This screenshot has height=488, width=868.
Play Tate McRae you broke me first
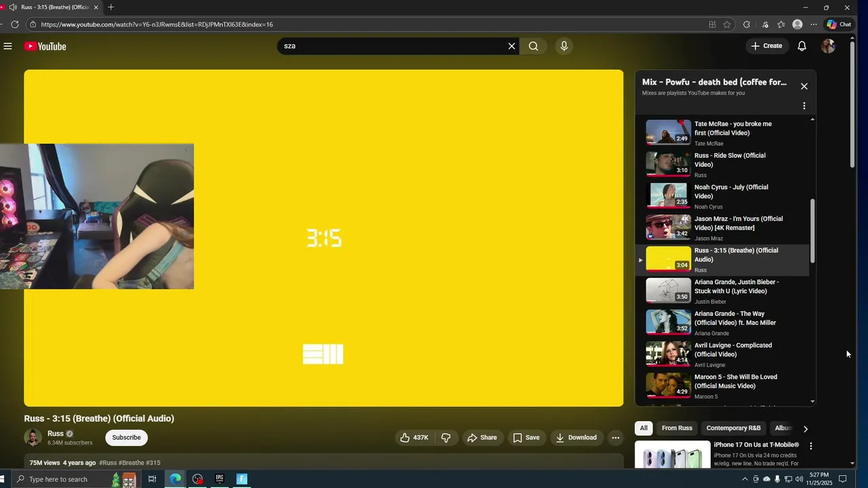pyautogui.click(x=722, y=133)
